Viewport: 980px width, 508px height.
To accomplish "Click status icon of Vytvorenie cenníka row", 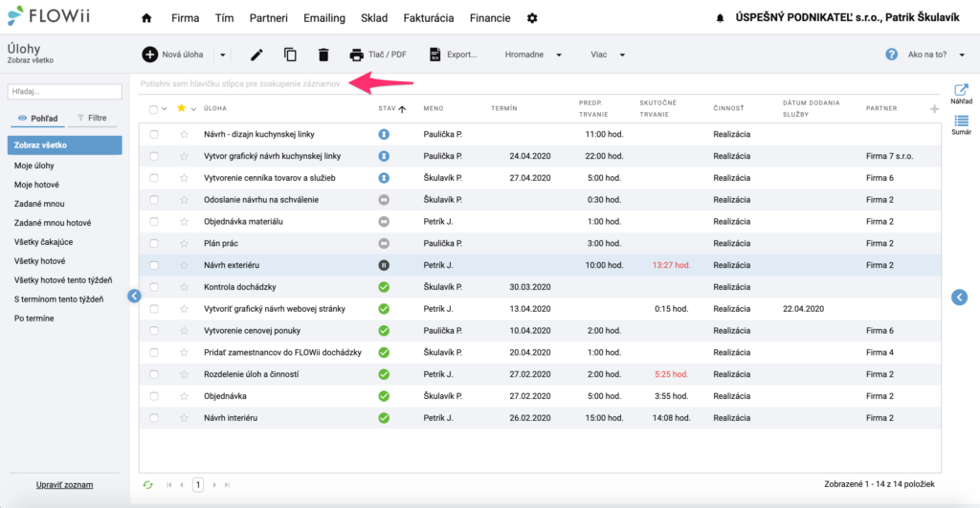I will click(384, 178).
